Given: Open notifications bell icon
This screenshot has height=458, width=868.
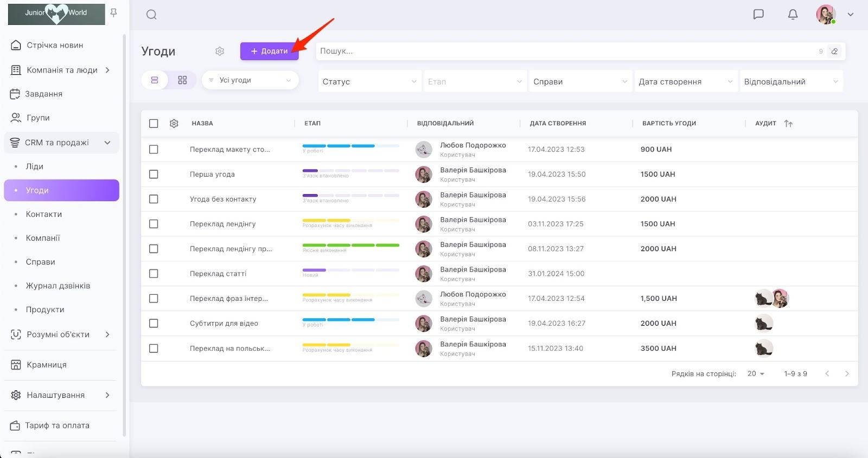Looking at the screenshot, I should tap(793, 15).
